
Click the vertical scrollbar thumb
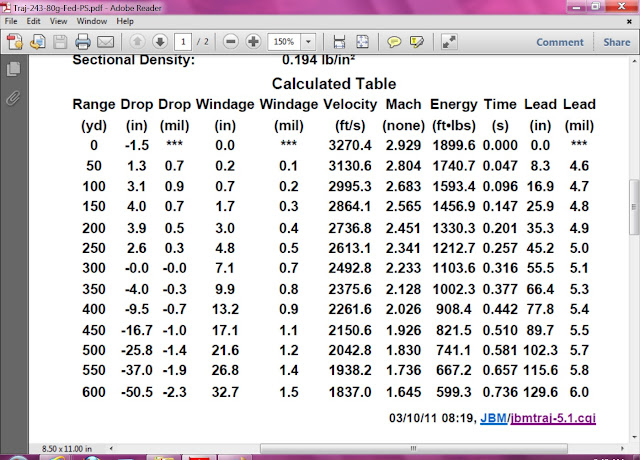tap(634, 207)
